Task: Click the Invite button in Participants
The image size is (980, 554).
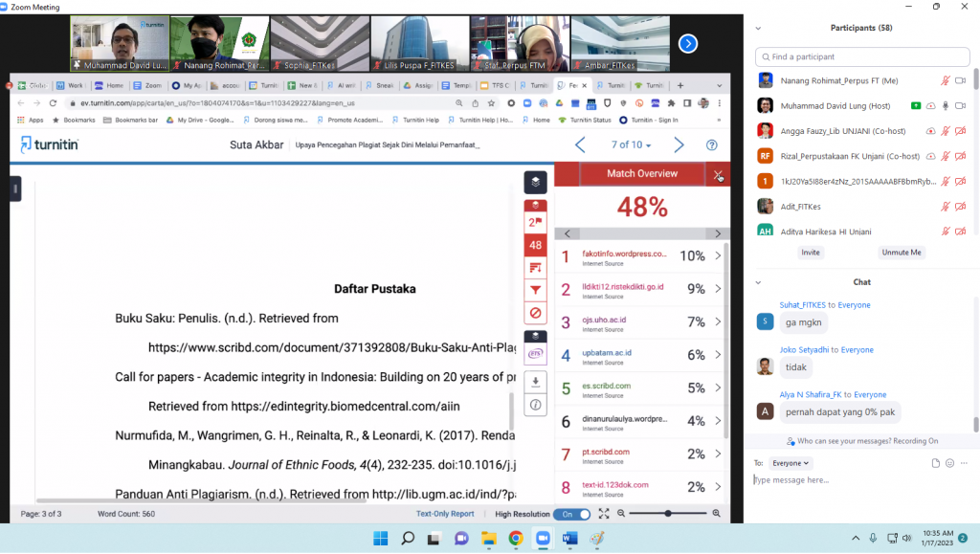Action: pos(811,253)
